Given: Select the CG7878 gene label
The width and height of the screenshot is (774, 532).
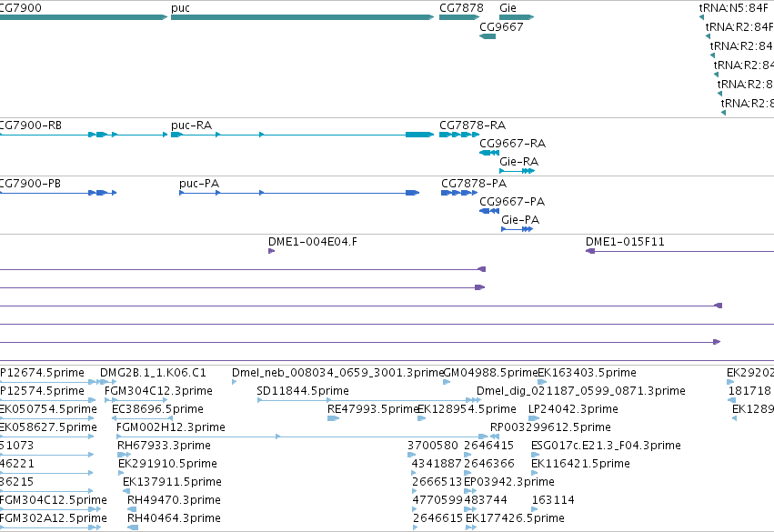Looking at the screenshot, I should click(x=461, y=8).
